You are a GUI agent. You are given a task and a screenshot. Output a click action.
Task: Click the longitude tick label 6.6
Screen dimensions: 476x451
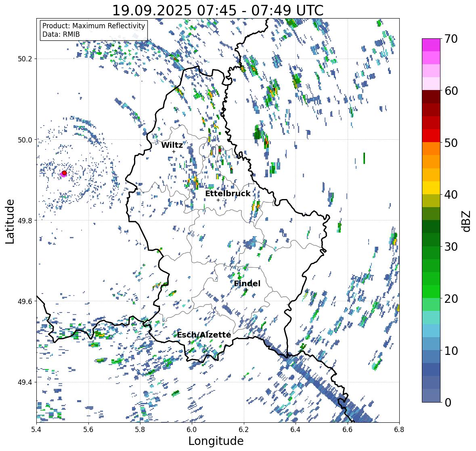pyautogui.click(x=348, y=430)
